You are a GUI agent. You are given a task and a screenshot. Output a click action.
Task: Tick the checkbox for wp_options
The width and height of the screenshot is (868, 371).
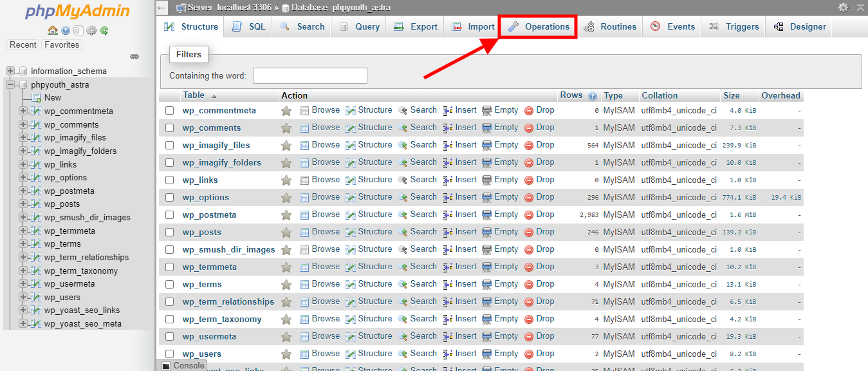tap(170, 198)
